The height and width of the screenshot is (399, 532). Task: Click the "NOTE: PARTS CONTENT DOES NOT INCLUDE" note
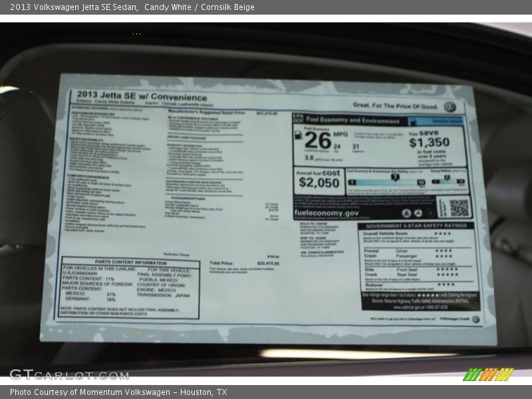pyautogui.click(x=120, y=310)
